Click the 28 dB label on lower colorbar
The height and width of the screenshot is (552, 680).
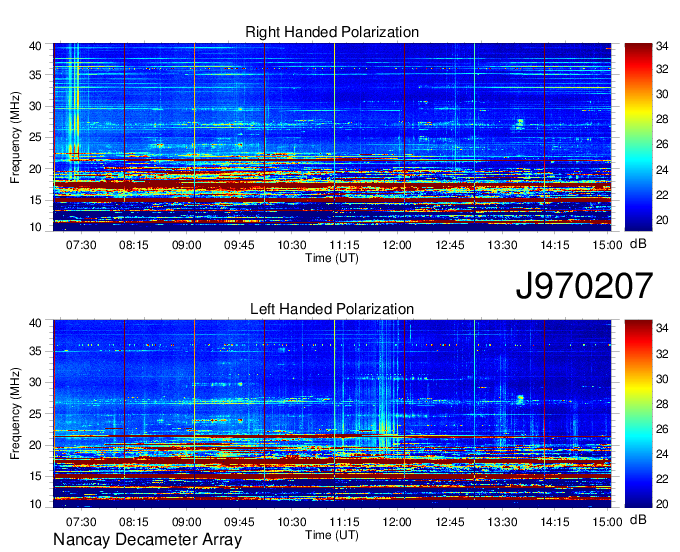coord(662,404)
